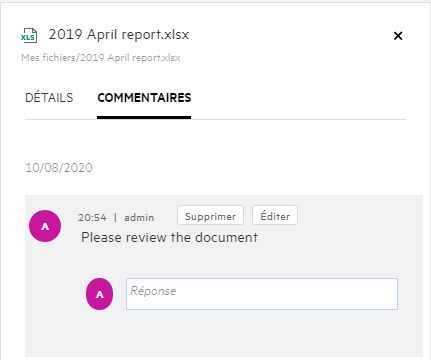Edit the comment using Éditer
431x360 pixels.
pos(275,215)
